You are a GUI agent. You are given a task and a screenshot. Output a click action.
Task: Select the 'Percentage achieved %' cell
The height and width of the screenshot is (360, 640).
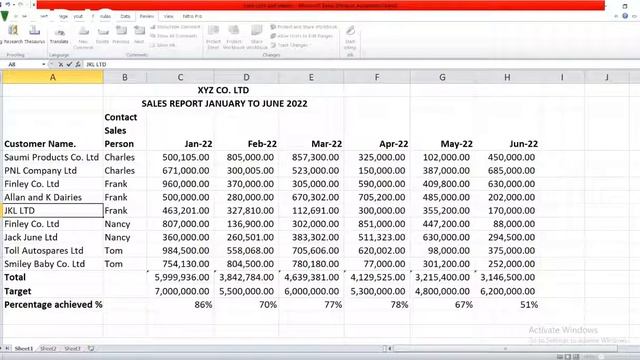click(53, 304)
